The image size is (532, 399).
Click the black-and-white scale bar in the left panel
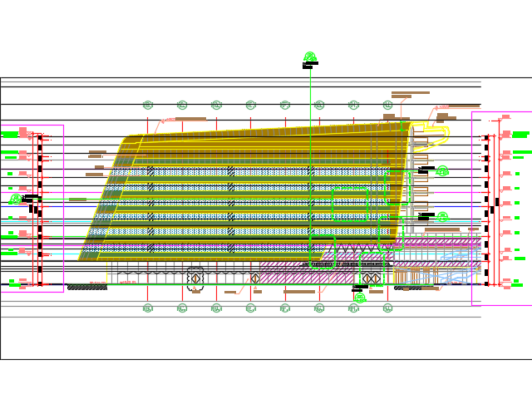(39, 208)
